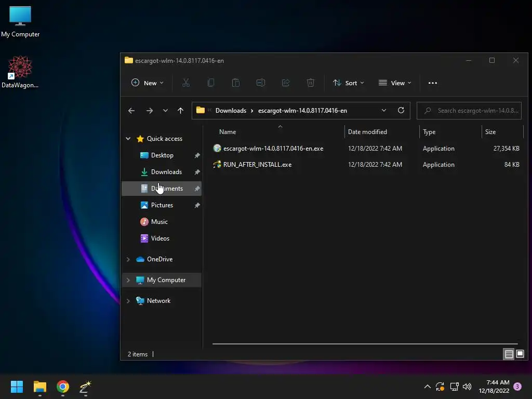Click the Paste clipboard icon
This screenshot has height=399, width=532.
(236, 83)
